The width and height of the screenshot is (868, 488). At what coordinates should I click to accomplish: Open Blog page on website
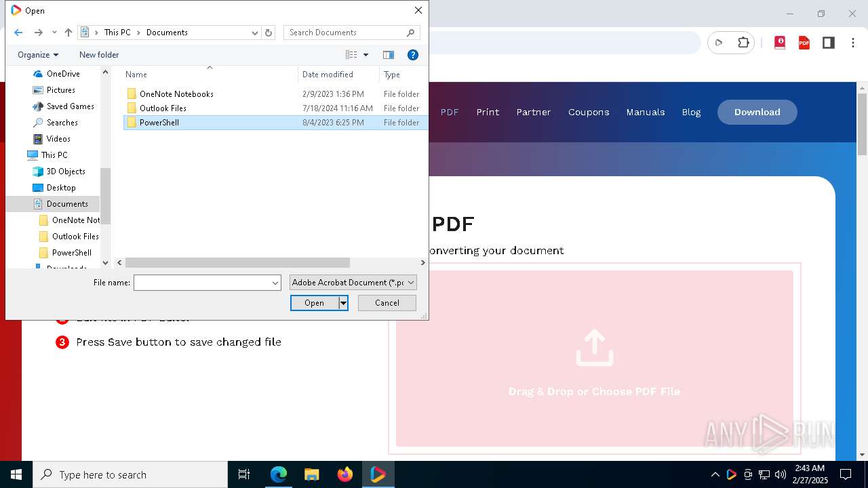(691, 112)
